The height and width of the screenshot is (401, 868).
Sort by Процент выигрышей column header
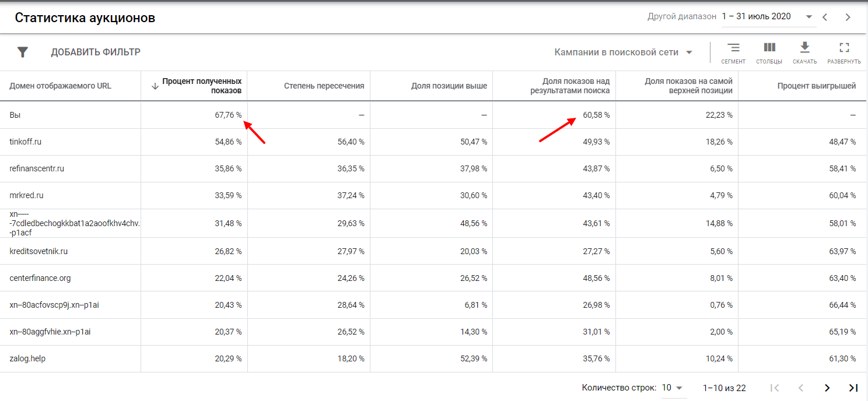tap(816, 86)
